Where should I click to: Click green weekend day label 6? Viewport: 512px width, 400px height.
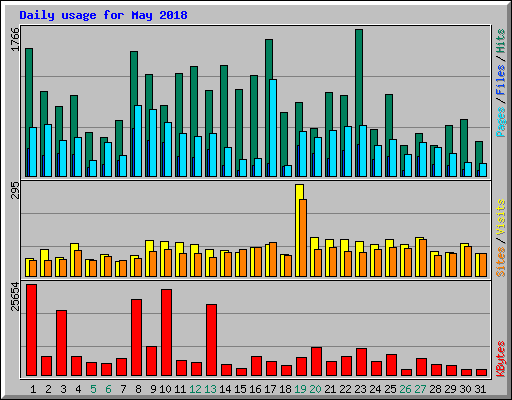pyautogui.click(x=108, y=389)
